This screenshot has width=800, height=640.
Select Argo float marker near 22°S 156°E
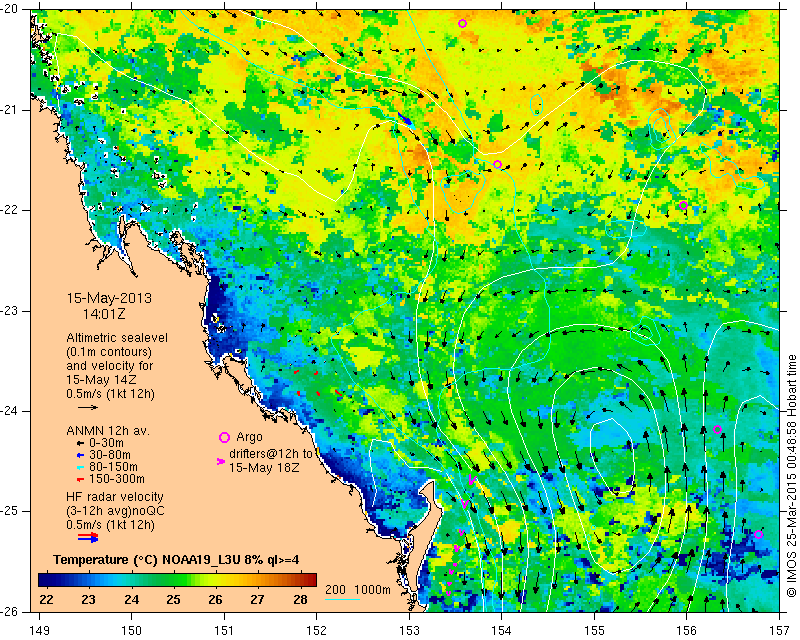coord(683,205)
